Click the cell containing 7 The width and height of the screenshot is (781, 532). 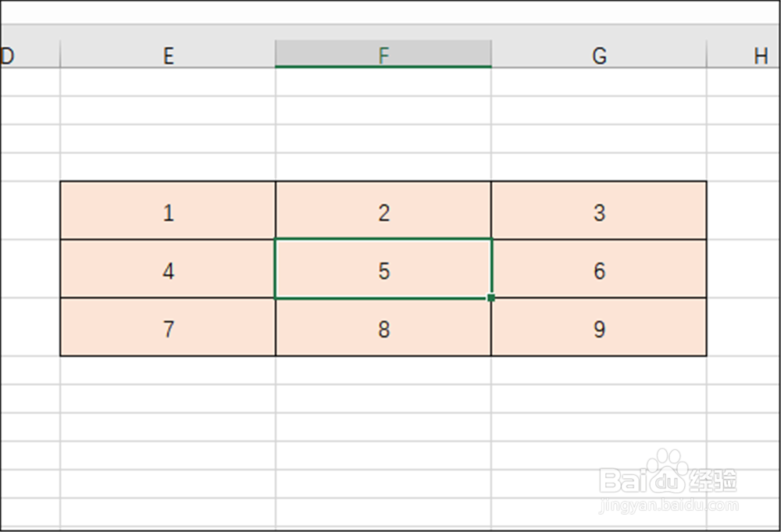pos(168,327)
